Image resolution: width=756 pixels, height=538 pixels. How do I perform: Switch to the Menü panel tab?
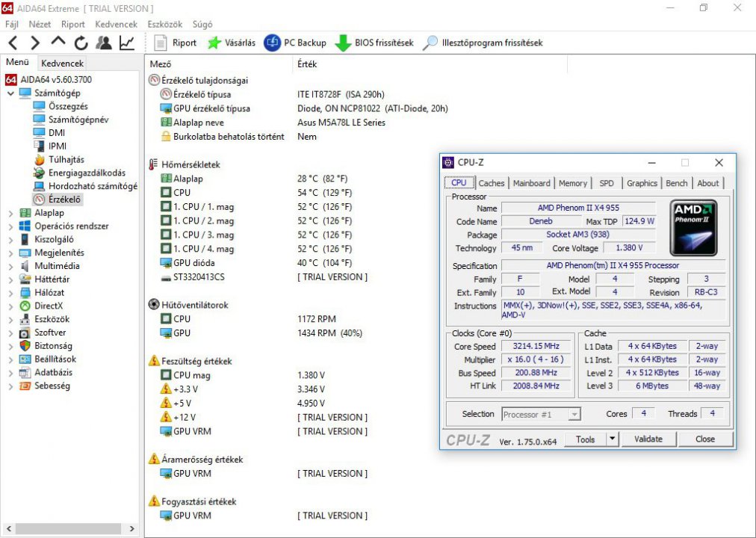point(18,62)
